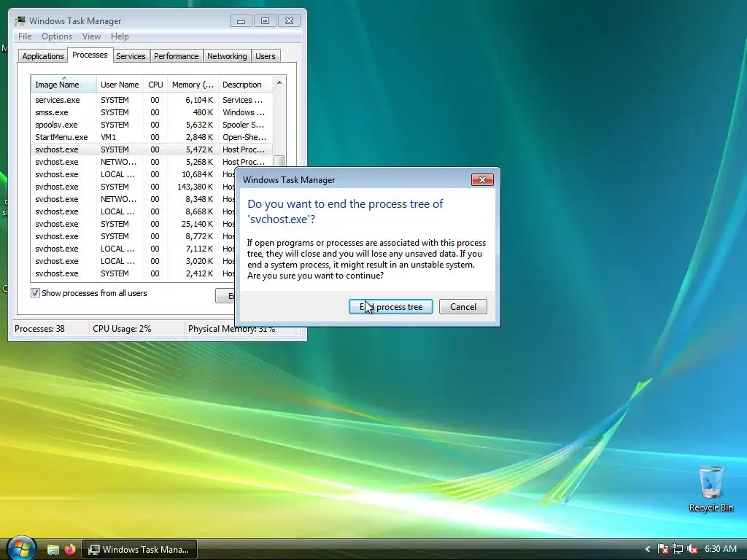Sort by CPU column header
The width and height of the screenshot is (747, 560).
[155, 85]
